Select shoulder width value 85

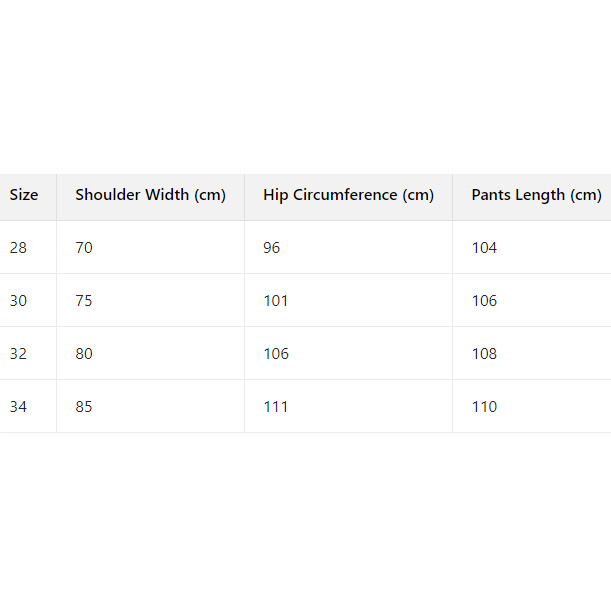point(84,407)
